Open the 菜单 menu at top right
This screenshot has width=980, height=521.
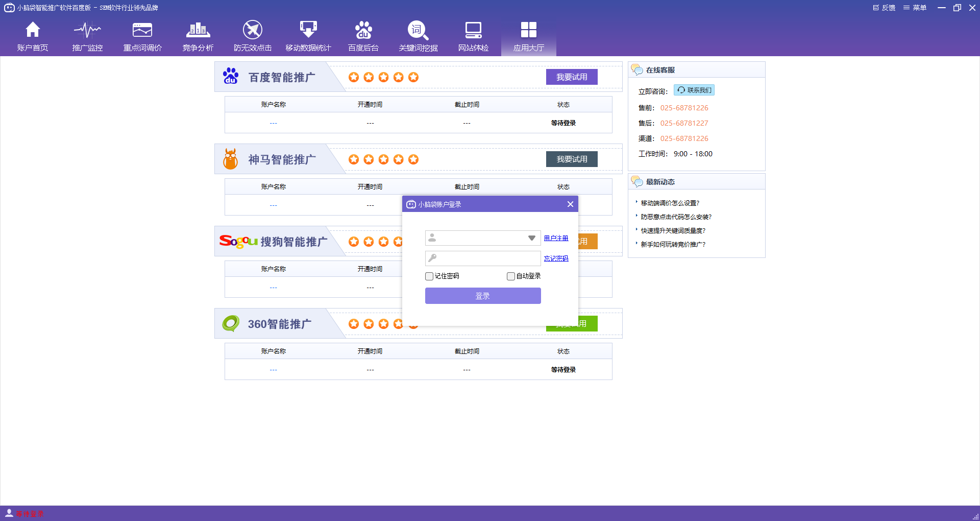tap(915, 8)
